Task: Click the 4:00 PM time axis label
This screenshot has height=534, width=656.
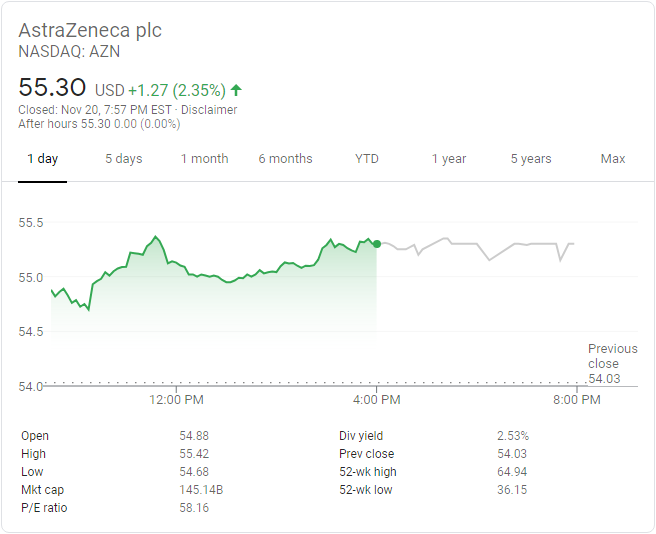Action: click(376, 400)
